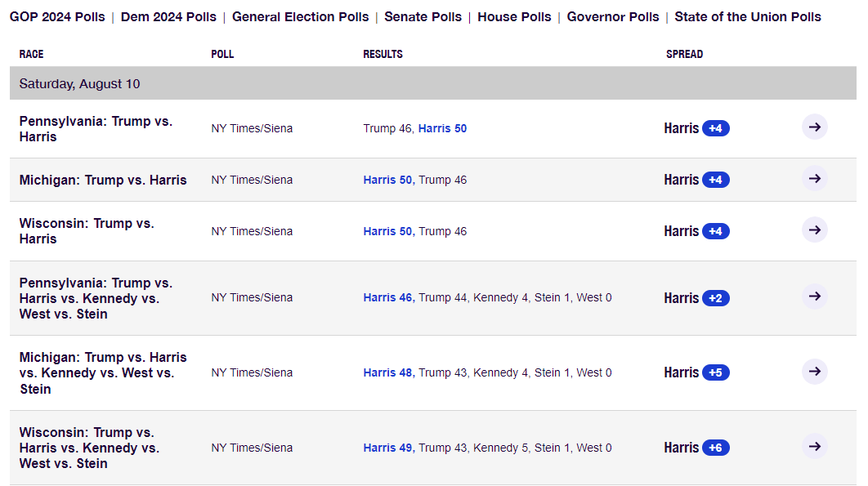The width and height of the screenshot is (868, 486).
Task: Select Senate Polls navigation link
Action: pyautogui.click(x=423, y=16)
